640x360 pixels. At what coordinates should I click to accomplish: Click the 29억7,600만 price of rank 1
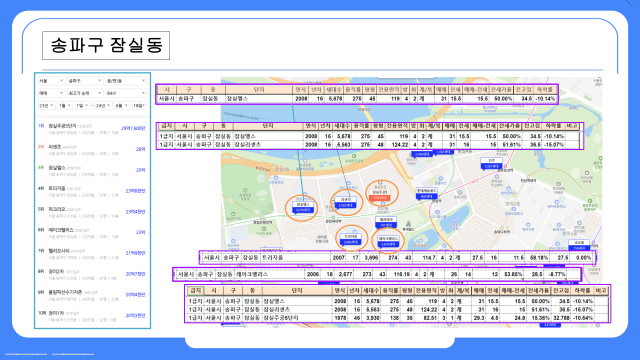133,128
